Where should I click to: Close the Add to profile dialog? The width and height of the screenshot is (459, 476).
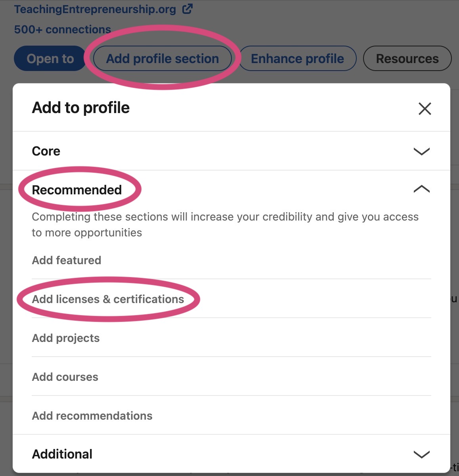(x=425, y=108)
